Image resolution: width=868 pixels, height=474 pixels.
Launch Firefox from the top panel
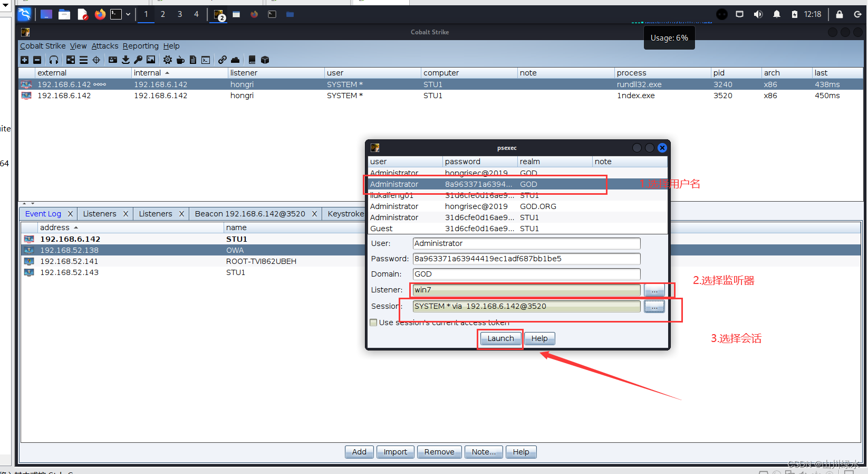[100, 14]
